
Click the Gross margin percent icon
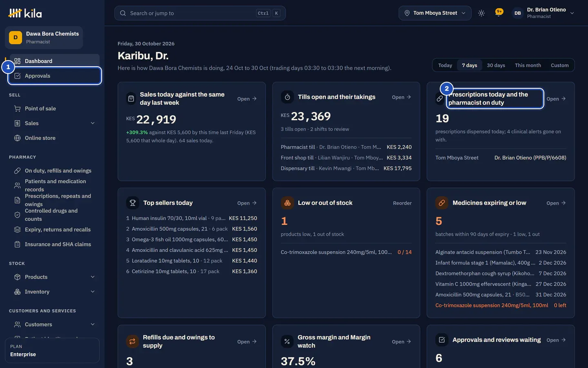(x=287, y=341)
